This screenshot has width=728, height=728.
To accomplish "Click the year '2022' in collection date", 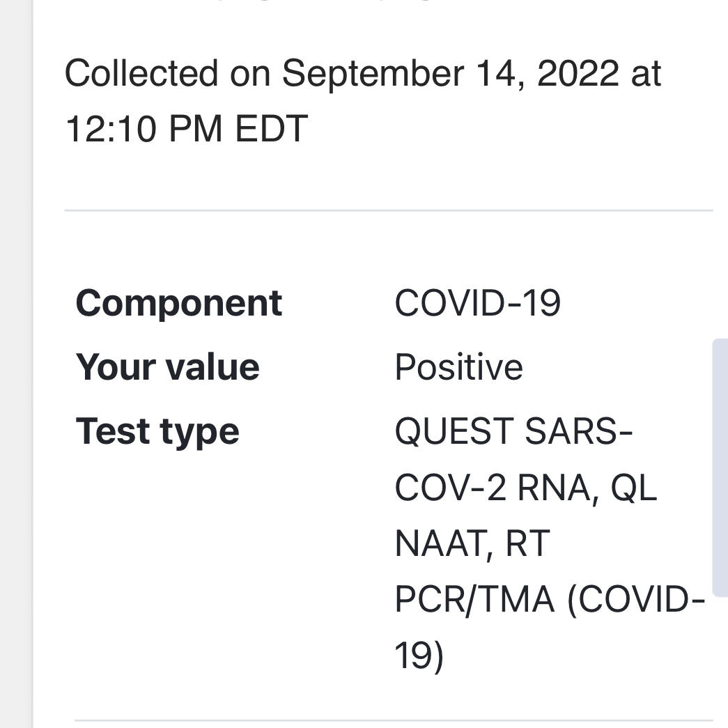I will coord(578,73).
